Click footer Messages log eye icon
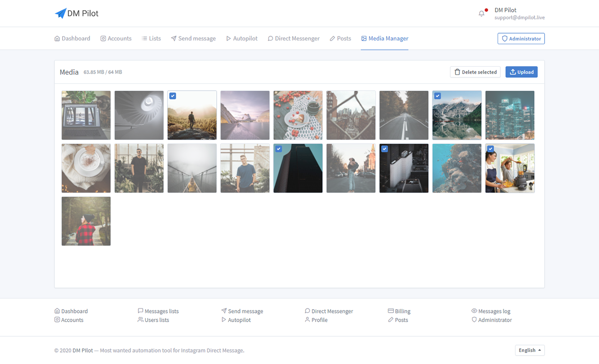The width and height of the screenshot is (599, 364). 474,311
